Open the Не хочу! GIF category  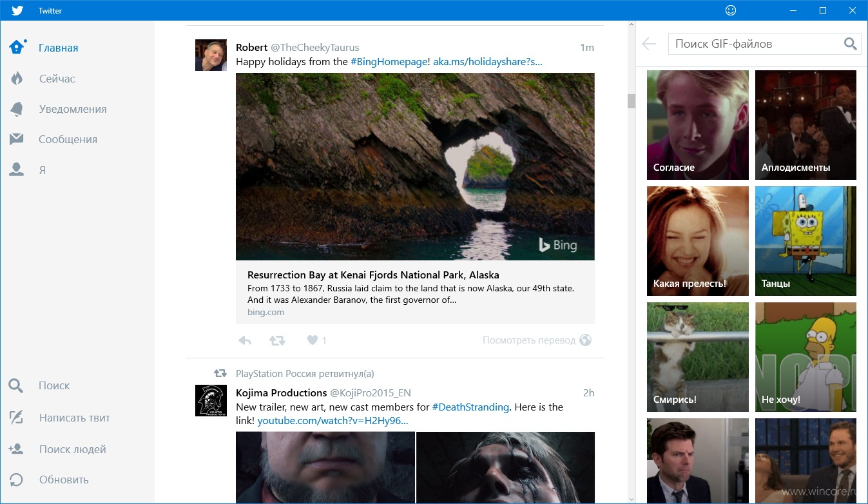805,357
